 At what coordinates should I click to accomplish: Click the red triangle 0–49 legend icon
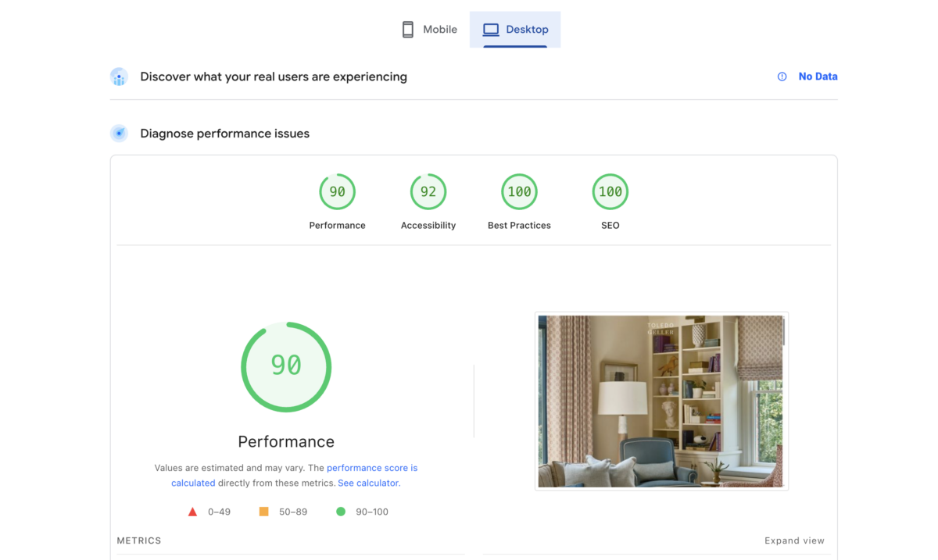[x=192, y=512]
